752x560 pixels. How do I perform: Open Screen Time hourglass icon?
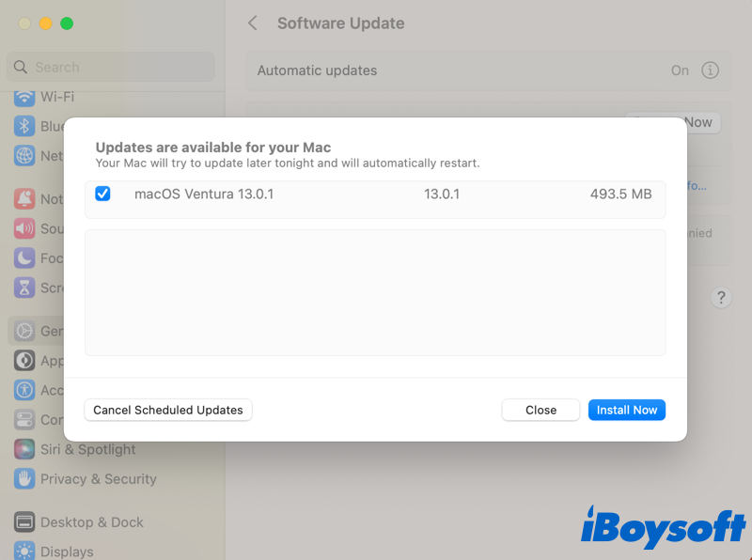[24, 288]
